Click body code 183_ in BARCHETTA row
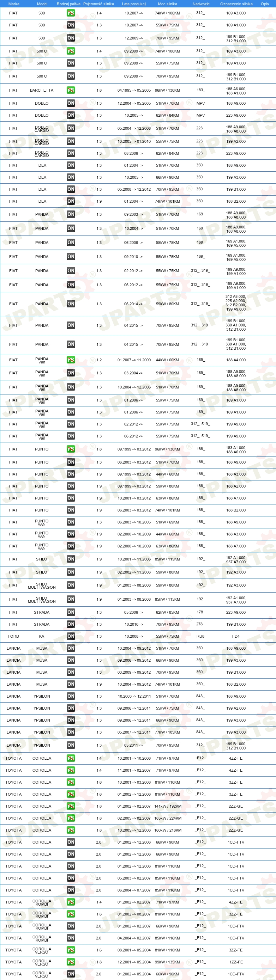The width and height of the screenshot is (276, 980). tap(200, 90)
